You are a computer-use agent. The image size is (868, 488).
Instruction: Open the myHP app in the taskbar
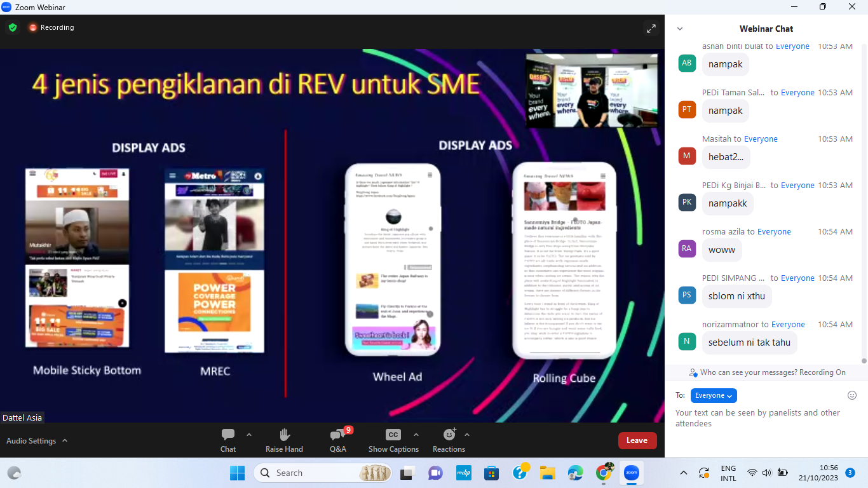[463, 473]
